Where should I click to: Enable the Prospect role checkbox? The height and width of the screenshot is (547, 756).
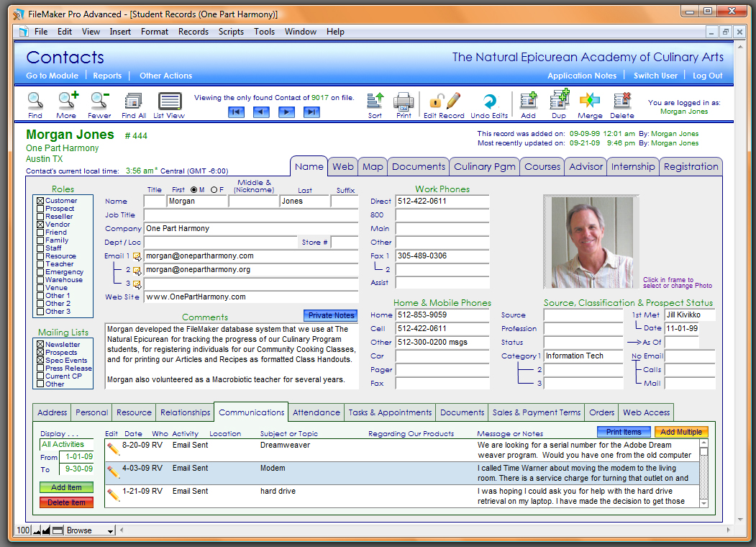pyautogui.click(x=40, y=209)
